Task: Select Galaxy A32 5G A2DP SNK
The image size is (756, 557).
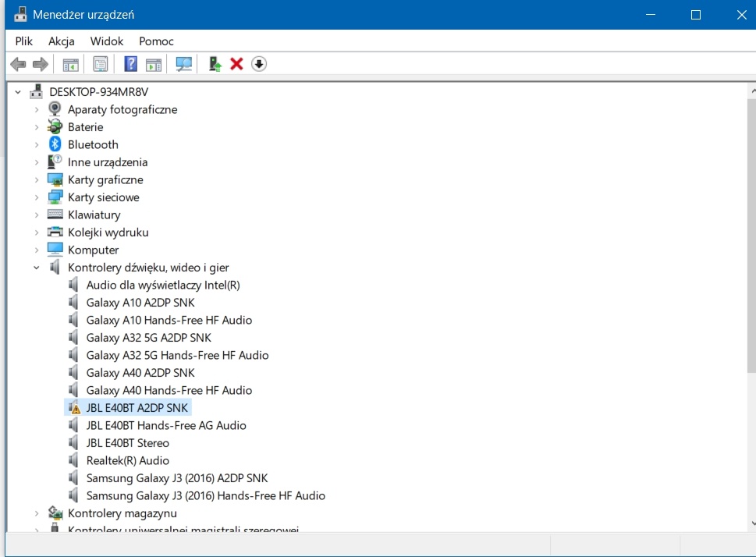Action: coord(149,338)
